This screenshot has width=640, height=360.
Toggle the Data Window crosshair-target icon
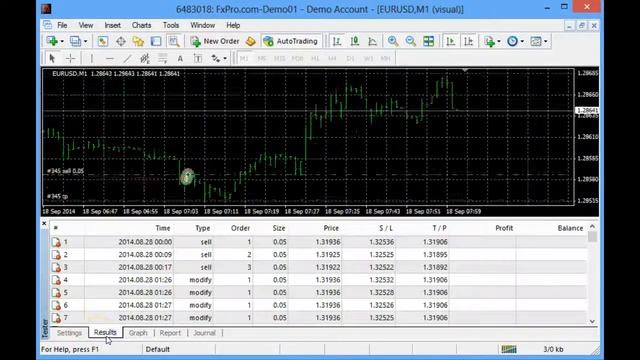click(121, 41)
